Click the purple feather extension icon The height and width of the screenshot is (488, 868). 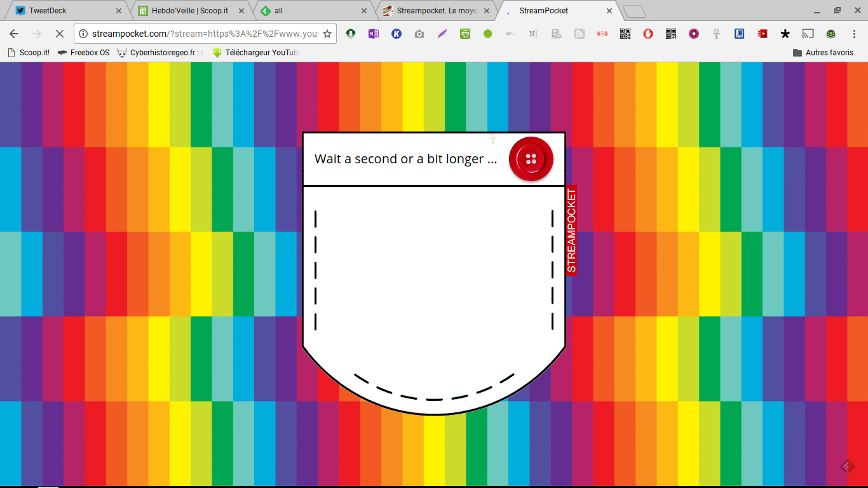pos(442,34)
